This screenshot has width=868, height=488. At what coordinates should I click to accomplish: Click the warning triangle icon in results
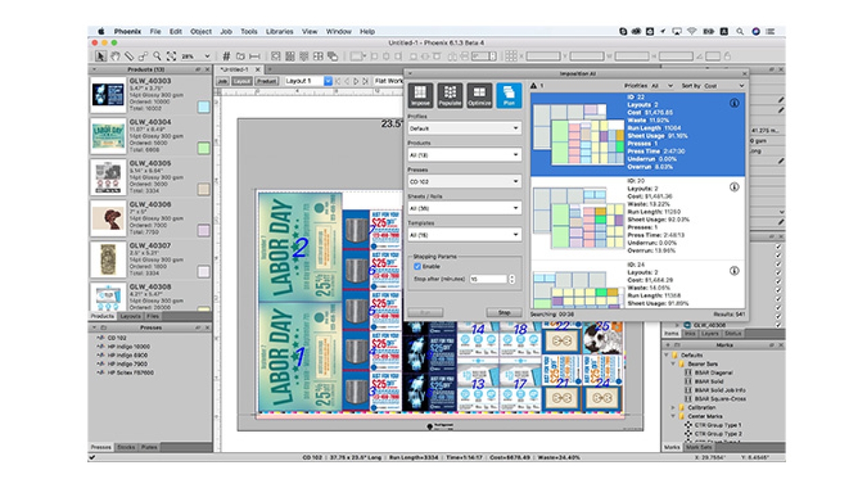[534, 86]
